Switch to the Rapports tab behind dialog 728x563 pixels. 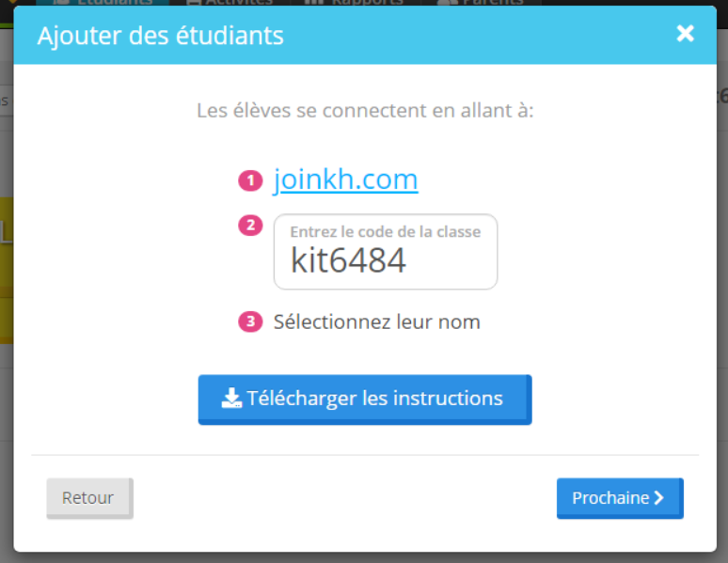point(356,2)
